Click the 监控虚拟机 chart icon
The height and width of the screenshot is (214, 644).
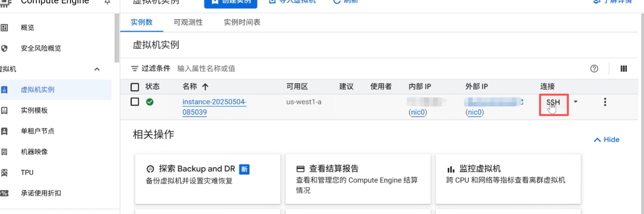(x=451, y=169)
